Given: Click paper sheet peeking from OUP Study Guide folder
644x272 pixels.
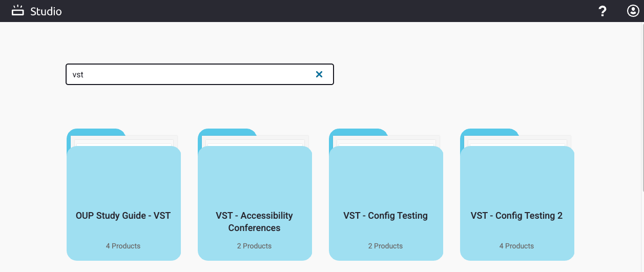Looking at the screenshot, I should [x=151, y=142].
